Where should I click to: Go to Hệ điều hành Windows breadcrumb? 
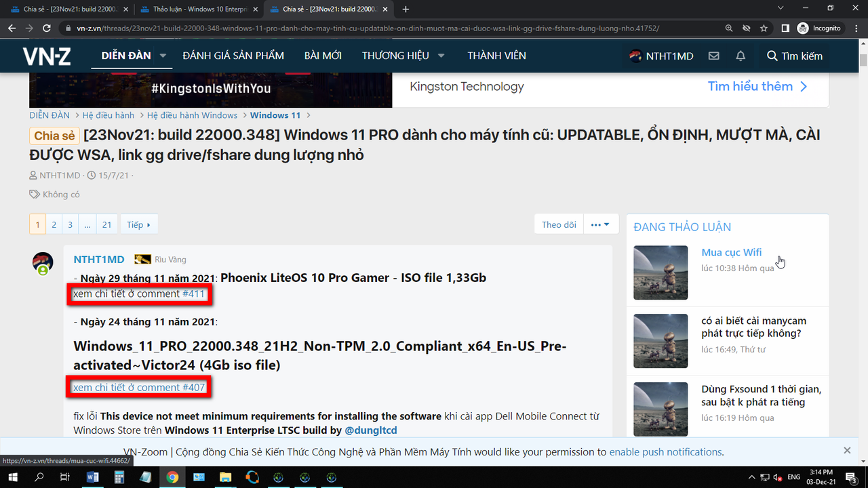tap(193, 115)
